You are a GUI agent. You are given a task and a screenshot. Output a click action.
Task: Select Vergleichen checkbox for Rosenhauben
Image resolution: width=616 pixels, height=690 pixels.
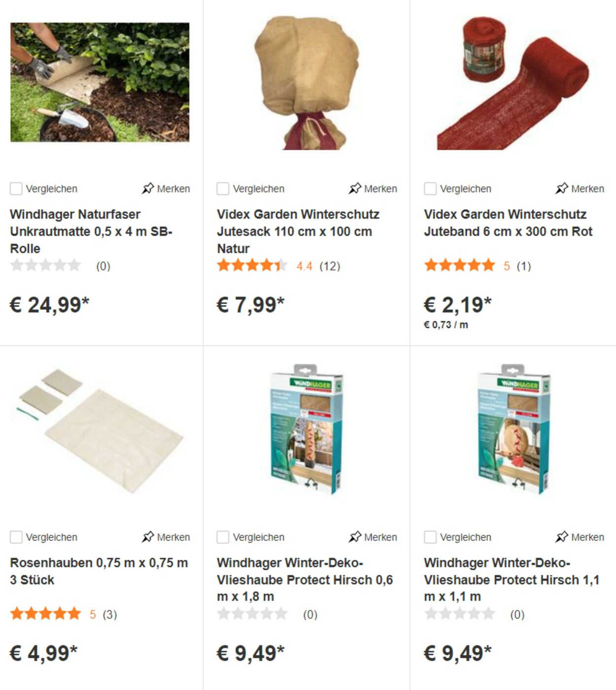tap(16, 537)
